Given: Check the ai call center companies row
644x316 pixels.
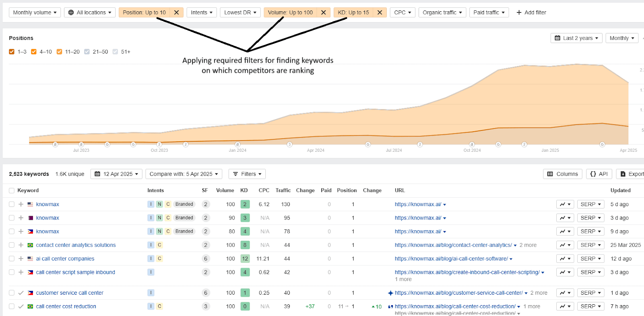Looking at the screenshot, I should pyautogui.click(x=12, y=259).
